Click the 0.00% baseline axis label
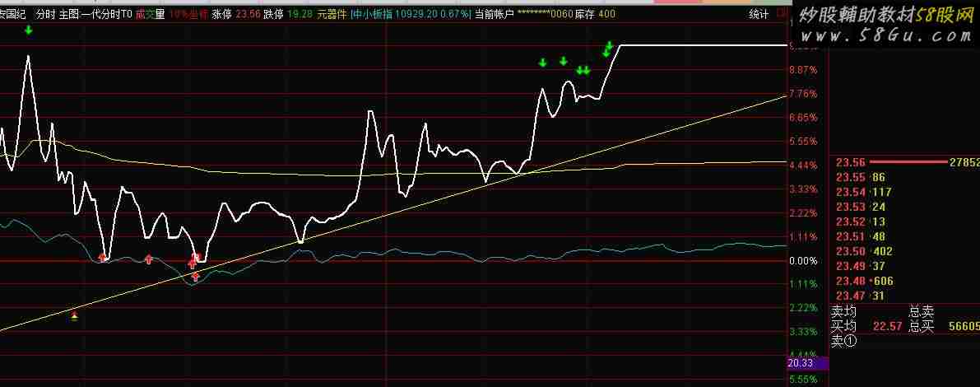This screenshot has height=387, width=980. (803, 261)
